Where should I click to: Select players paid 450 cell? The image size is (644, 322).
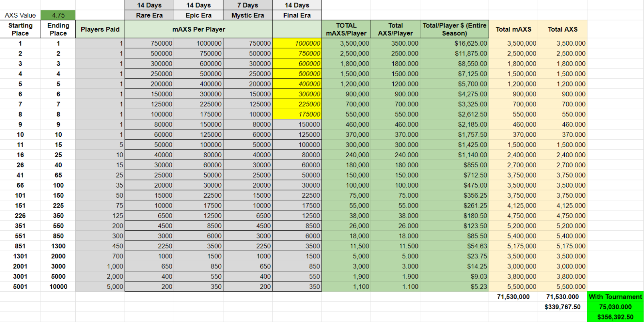[100, 246]
